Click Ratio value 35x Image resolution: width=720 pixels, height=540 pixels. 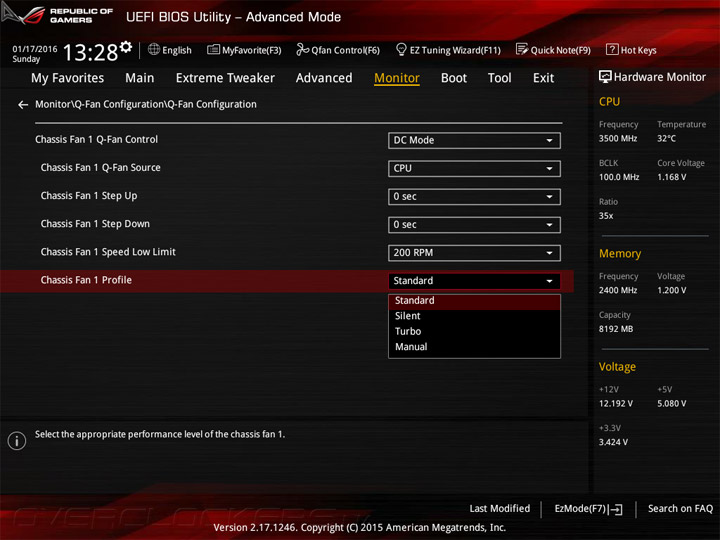(606, 216)
